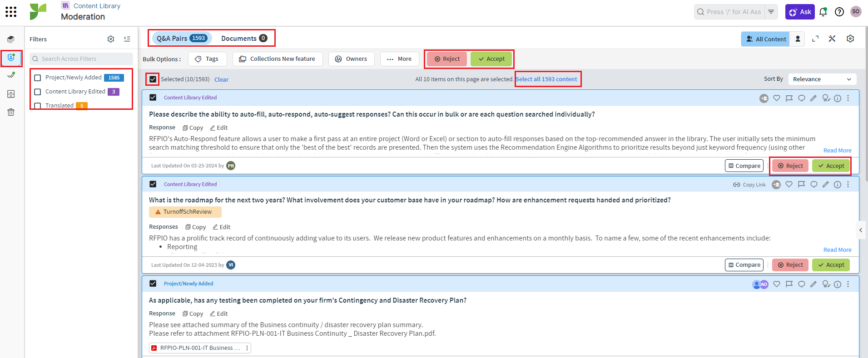The image size is (868, 358).
Task: Uncheck the Disaster Recovery question card checkbox
Action: click(x=153, y=284)
